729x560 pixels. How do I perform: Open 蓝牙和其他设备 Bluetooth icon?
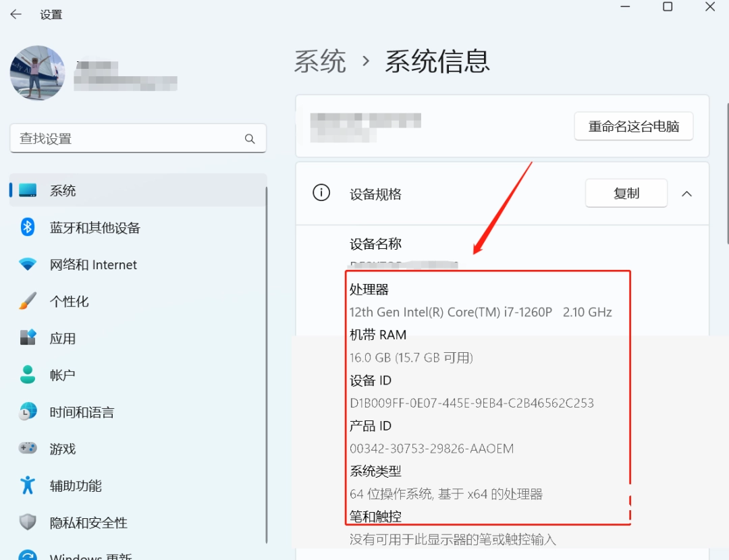coord(28,227)
